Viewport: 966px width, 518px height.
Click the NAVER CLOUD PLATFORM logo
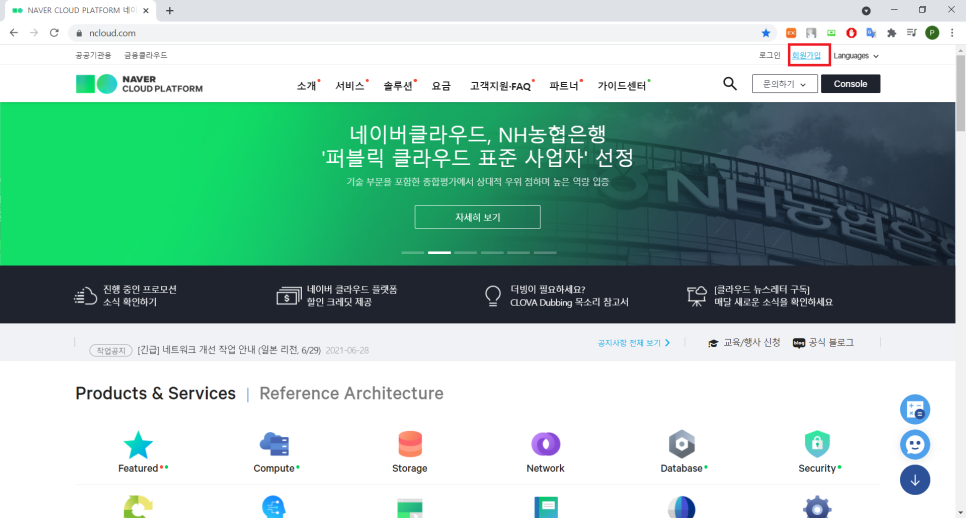coord(139,84)
